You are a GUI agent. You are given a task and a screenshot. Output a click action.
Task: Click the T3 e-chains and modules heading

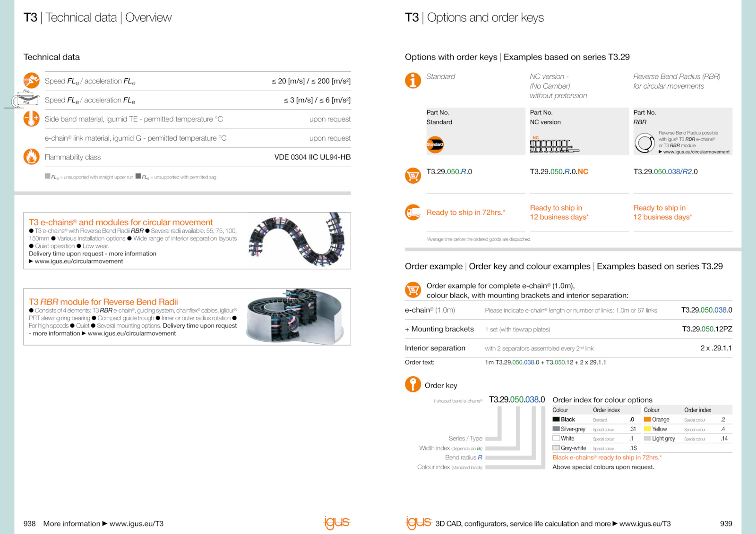(x=120, y=222)
